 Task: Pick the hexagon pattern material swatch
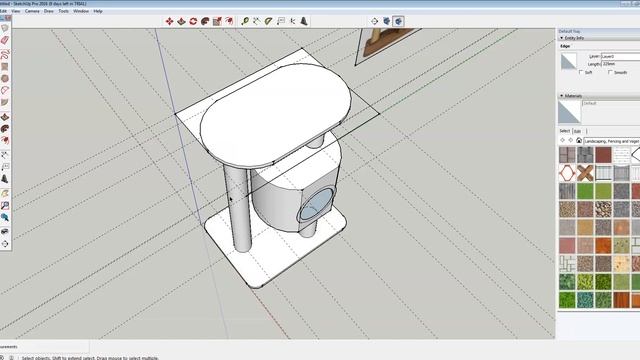point(567,173)
